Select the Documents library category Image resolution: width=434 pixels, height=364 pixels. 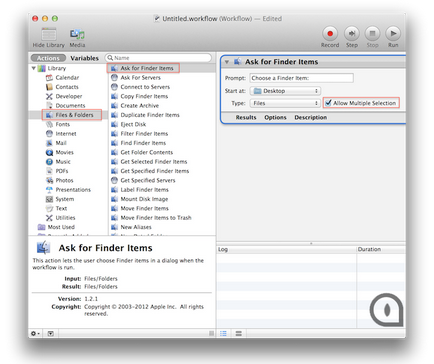pyautogui.click(x=70, y=106)
